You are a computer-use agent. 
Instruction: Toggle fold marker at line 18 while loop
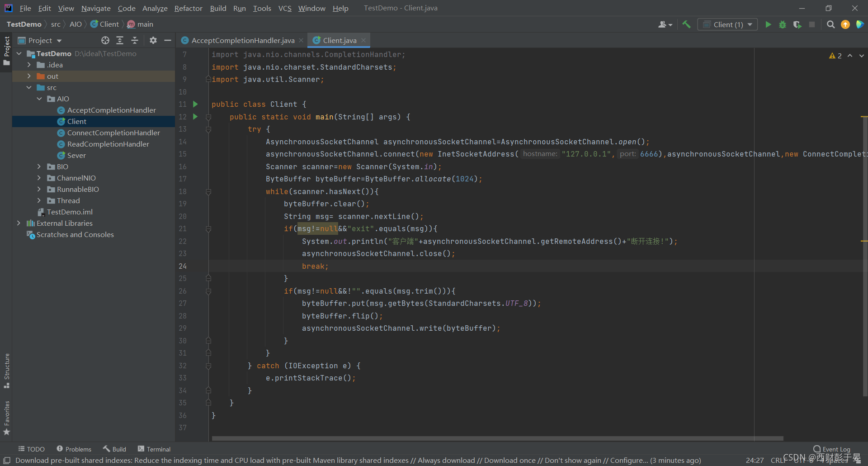click(x=208, y=192)
